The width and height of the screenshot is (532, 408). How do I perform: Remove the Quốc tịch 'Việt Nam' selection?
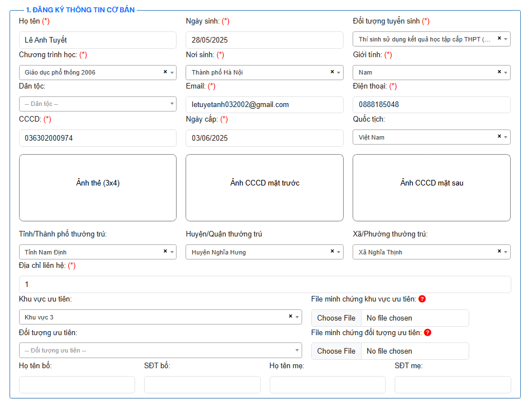tap(499, 137)
